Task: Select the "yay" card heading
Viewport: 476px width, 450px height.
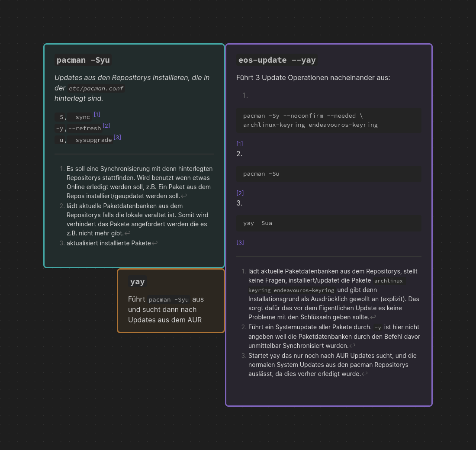Action: (137, 282)
